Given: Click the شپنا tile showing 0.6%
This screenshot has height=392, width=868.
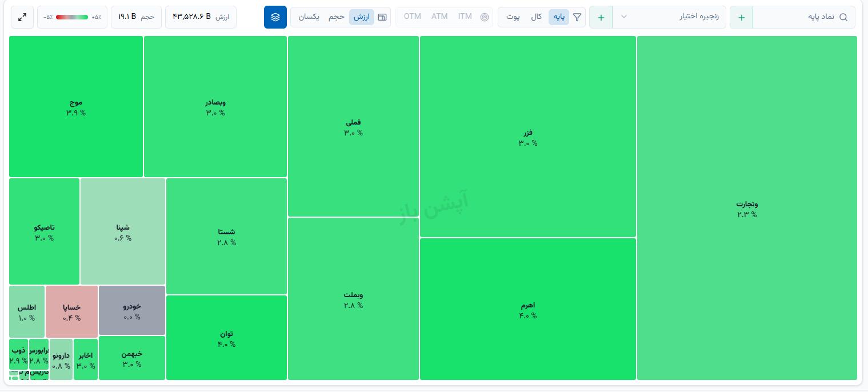Looking at the screenshot, I should (123, 231).
